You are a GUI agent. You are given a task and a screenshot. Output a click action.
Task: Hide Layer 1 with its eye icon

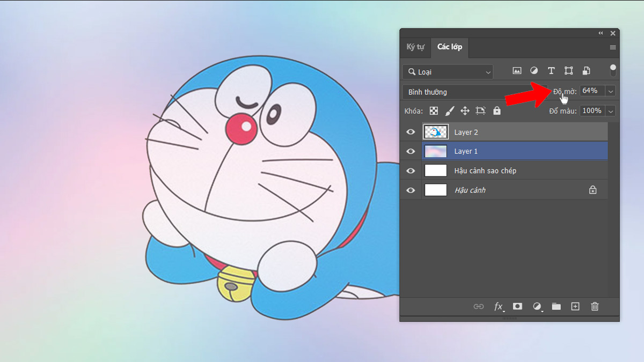pyautogui.click(x=411, y=151)
